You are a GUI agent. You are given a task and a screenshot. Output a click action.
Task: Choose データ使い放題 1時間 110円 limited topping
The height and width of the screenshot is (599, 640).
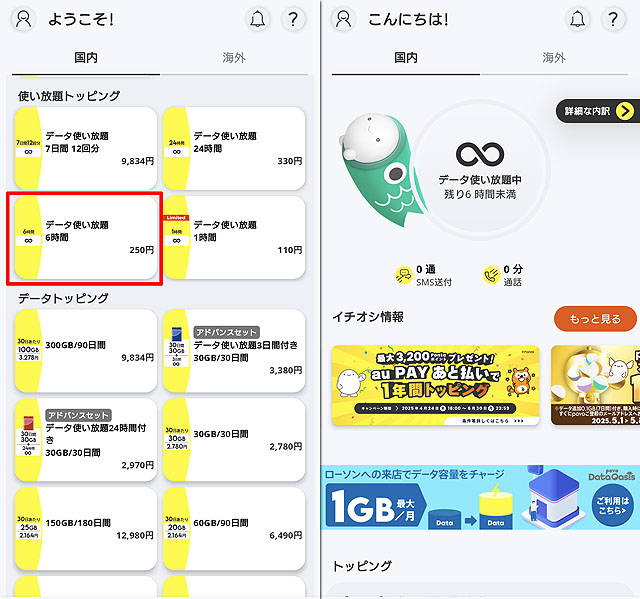(234, 238)
